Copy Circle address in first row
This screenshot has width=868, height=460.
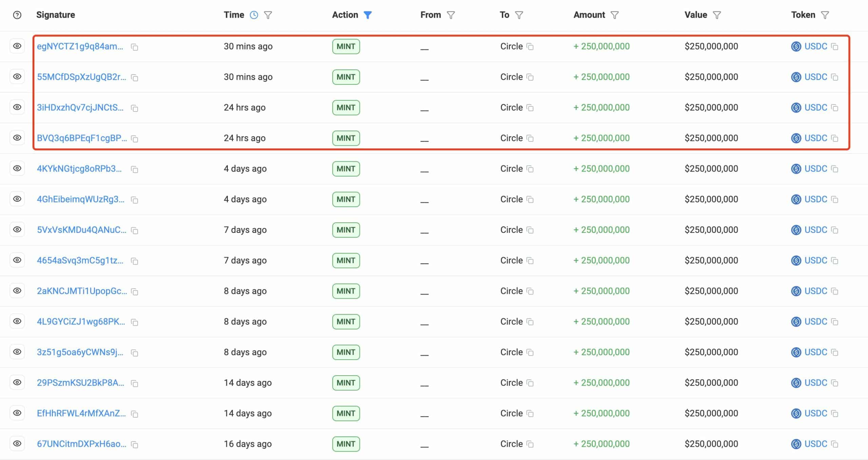(530, 46)
